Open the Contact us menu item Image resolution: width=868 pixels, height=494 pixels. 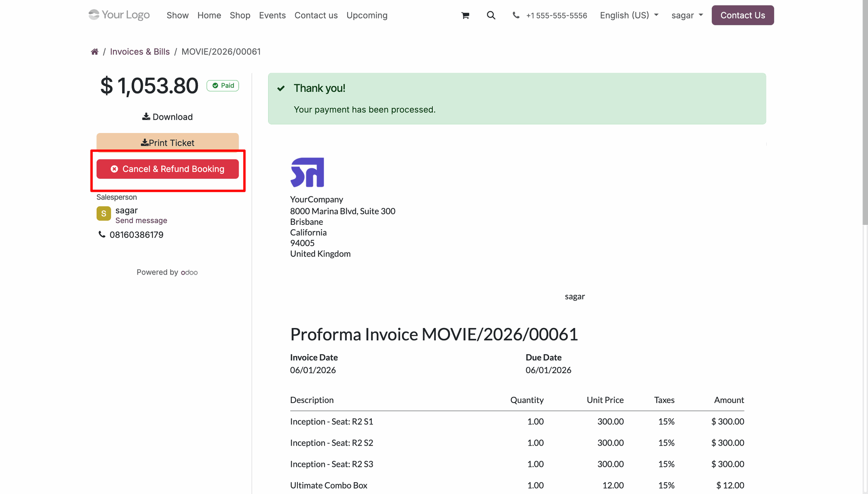coord(316,15)
